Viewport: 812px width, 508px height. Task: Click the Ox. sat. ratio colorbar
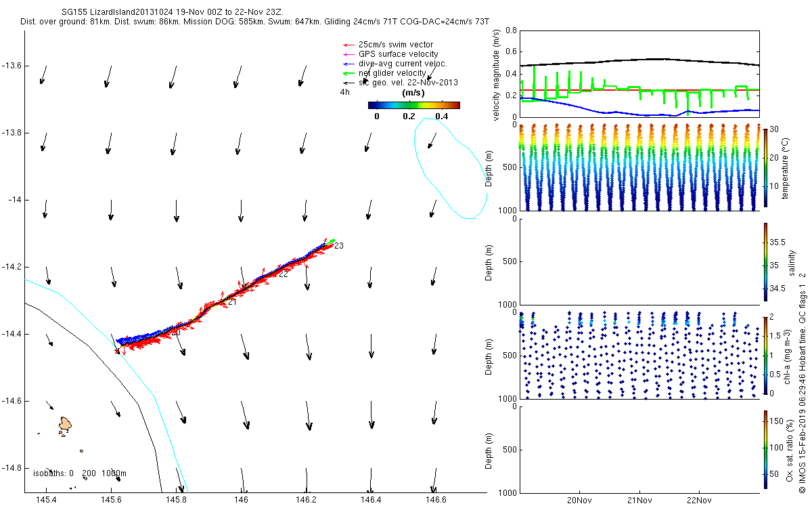pyautogui.click(x=765, y=449)
